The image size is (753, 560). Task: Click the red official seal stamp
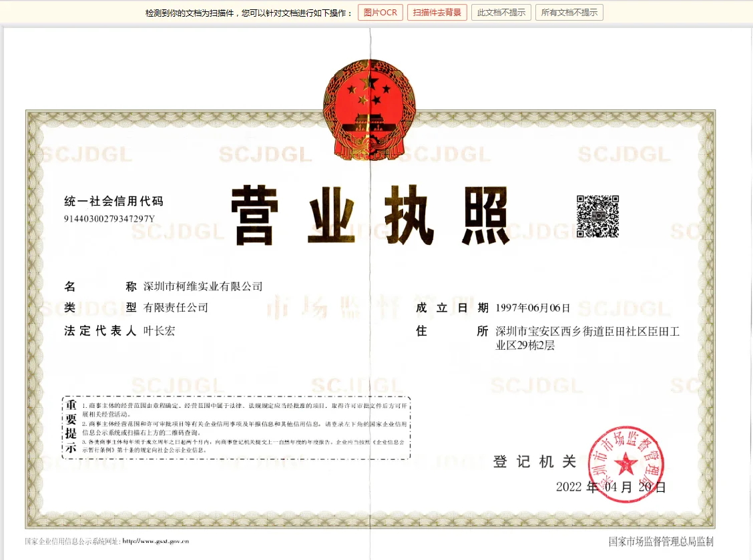[x=625, y=462]
